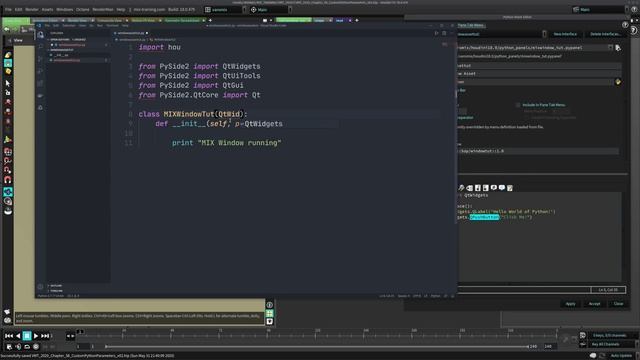Switch to the Render View pane tab

(x=78, y=20)
